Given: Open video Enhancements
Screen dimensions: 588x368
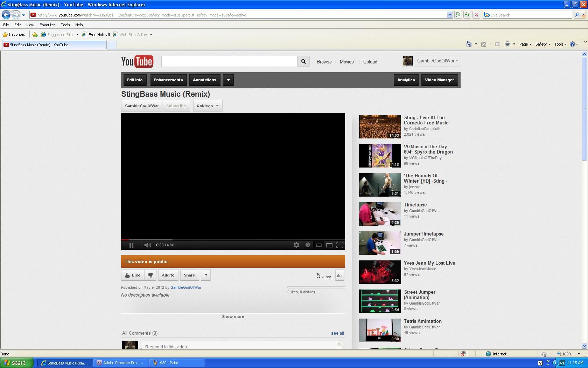Looking at the screenshot, I should click(x=168, y=80).
